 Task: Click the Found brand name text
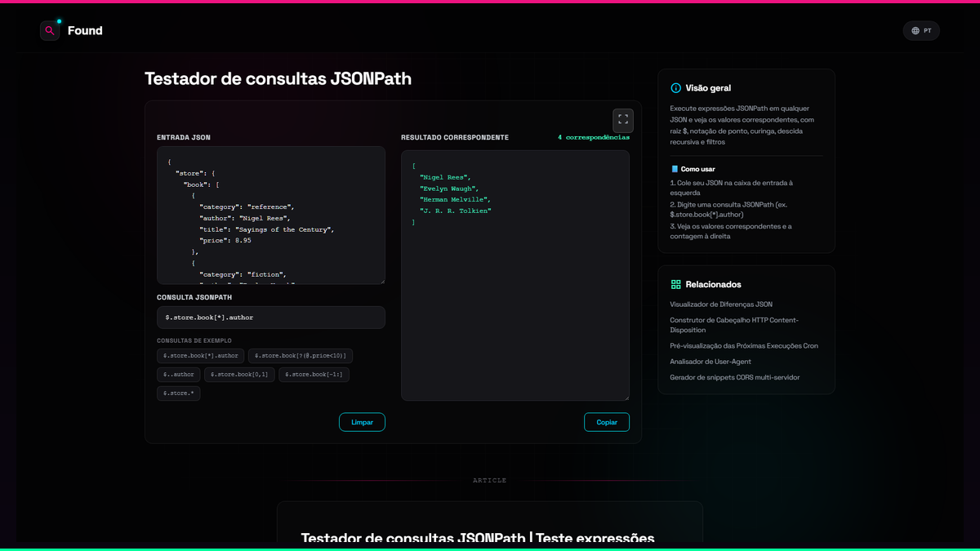coord(85,31)
